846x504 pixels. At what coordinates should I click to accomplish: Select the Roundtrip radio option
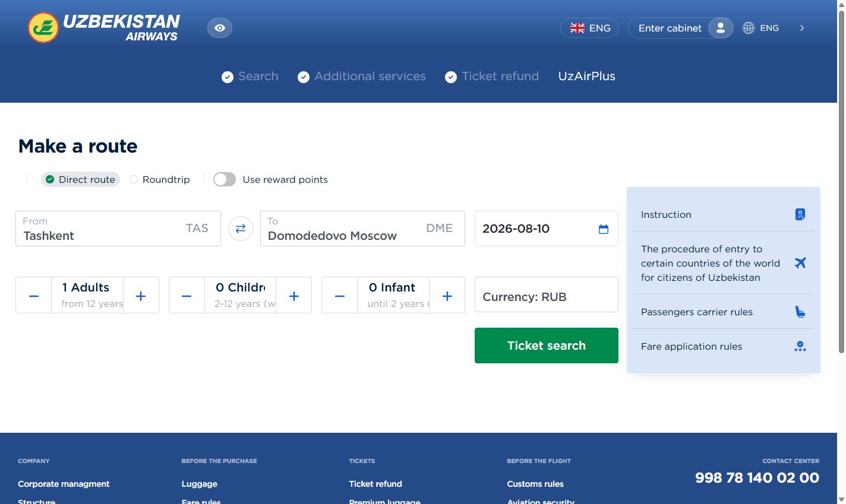click(160, 179)
